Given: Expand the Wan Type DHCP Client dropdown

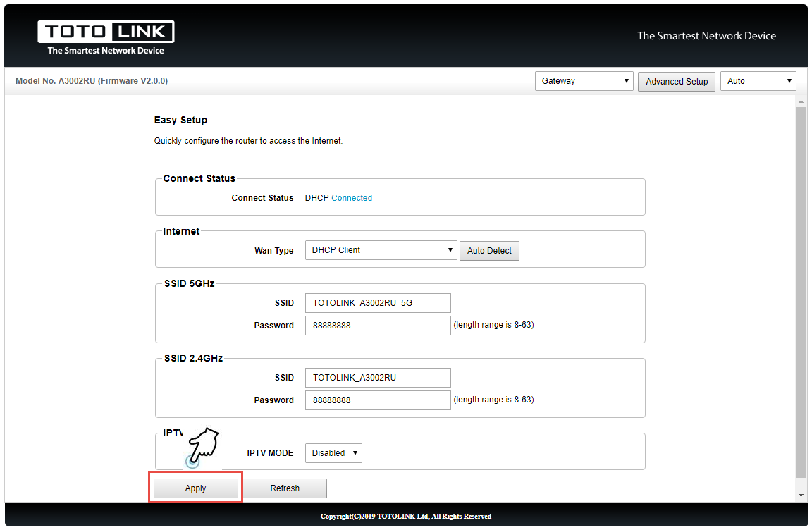Looking at the screenshot, I should pyautogui.click(x=381, y=250).
